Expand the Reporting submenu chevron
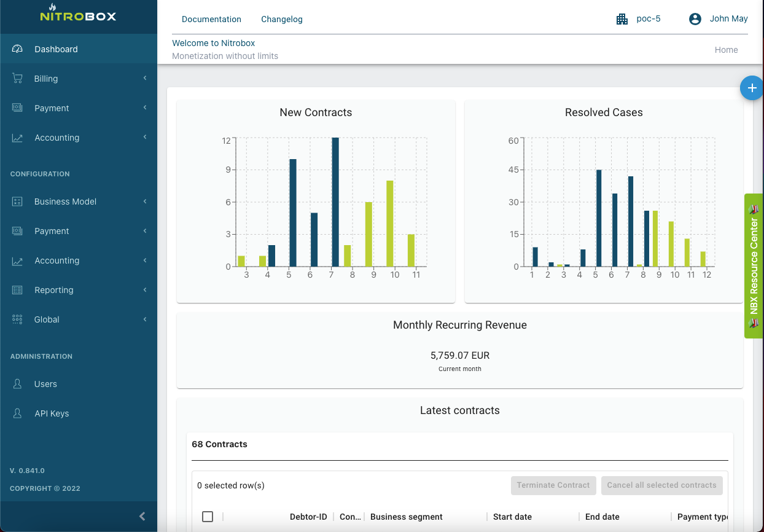764x532 pixels. (145, 289)
